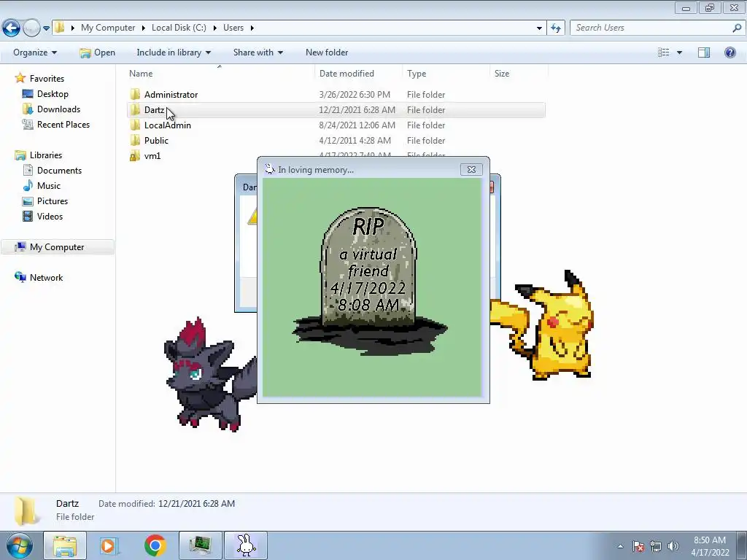Expand arrow after My Computer breadcrumb
Image resolution: width=747 pixels, height=560 pixels.
tap(143, 28)
